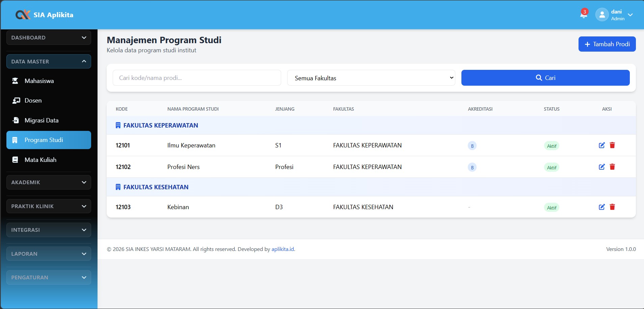Open the Mata Kuliah menu item

click(41, 160)
